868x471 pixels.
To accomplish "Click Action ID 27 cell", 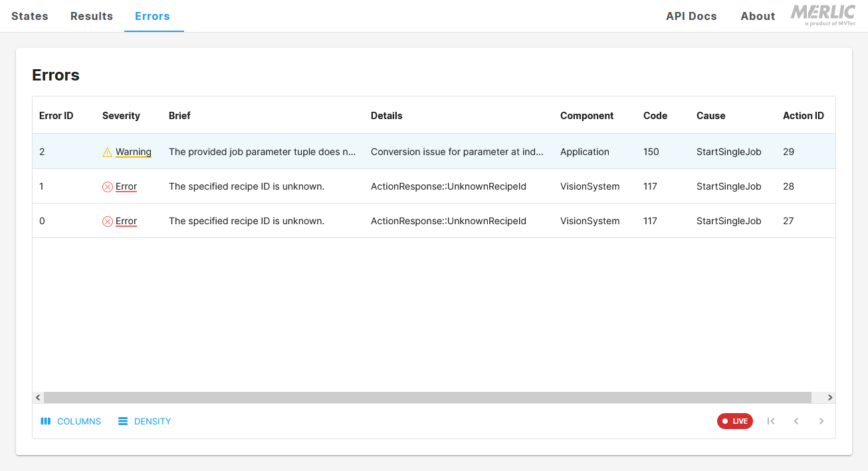I will tap(789, 221).
